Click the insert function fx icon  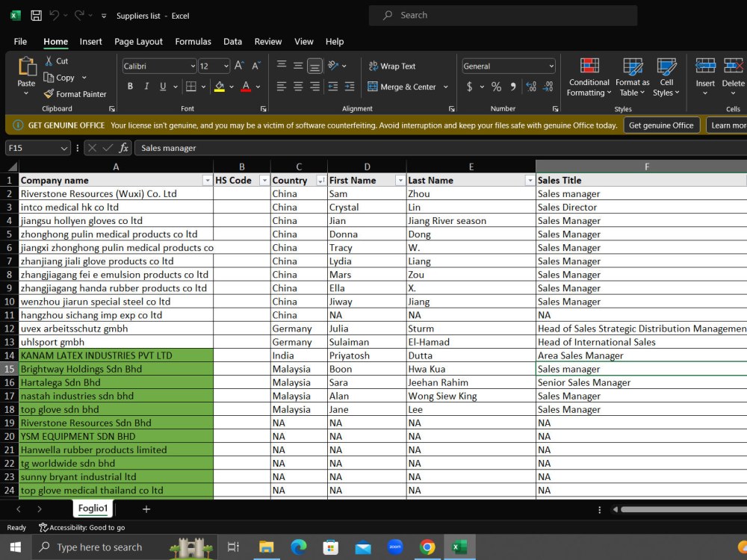click(x=123, y=148)
